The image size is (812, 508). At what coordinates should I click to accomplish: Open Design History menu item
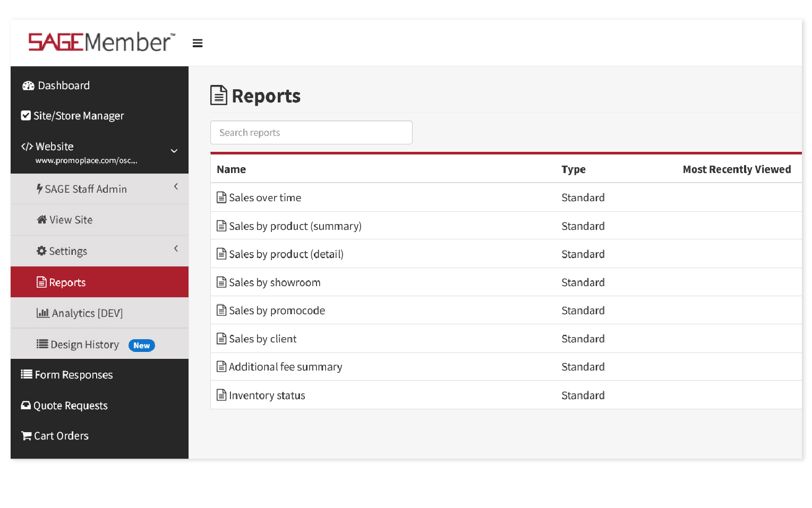84,345
